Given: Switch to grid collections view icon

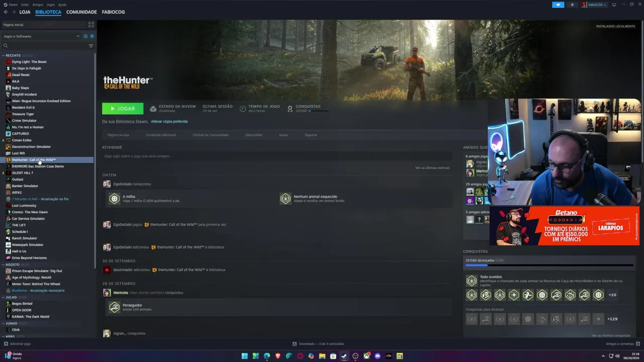Looking at the screenshot, I should click(x=91, y=24).
